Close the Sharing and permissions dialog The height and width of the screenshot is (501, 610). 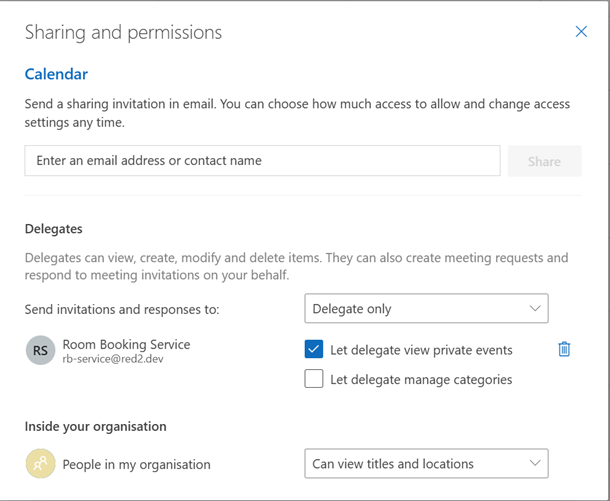(581, 32)
